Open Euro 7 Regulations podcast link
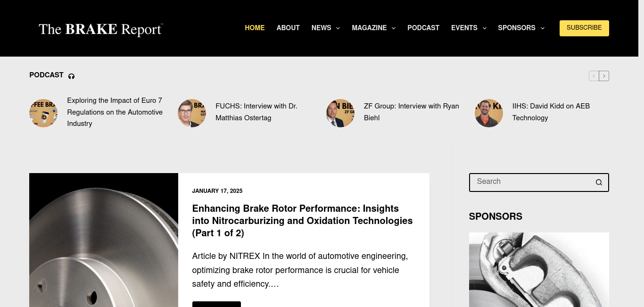The width and height of the screenshot is (644, 307). [115, 112]
